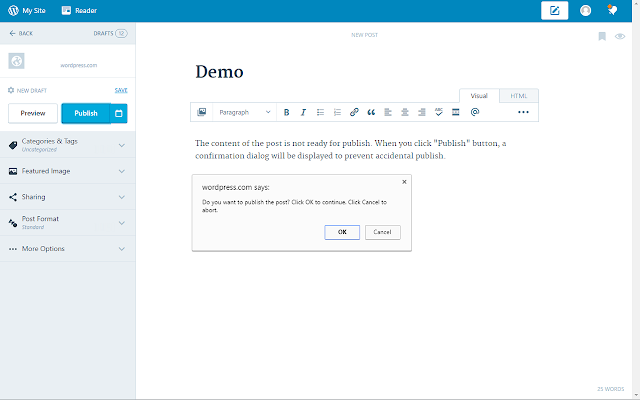Screen dimensions: 640x400
Task: Expand the Sharing section
Action: coord(68,197)
